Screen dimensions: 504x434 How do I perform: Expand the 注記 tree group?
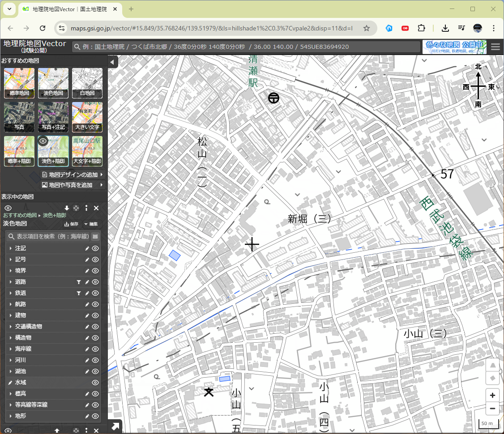[x=11, y=248]
